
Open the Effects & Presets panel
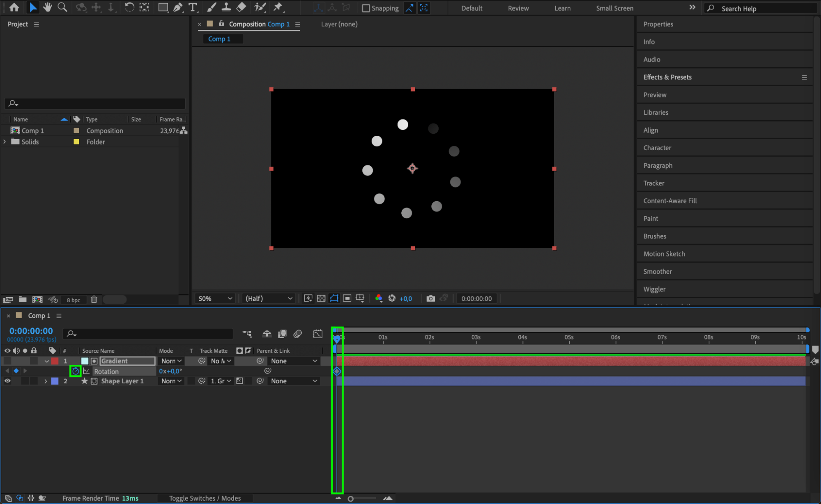[667, 77]
